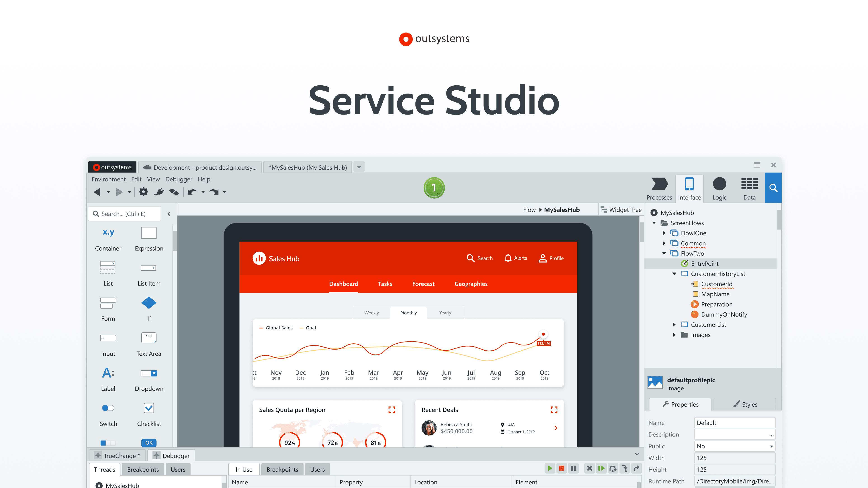
Task: Open the Logic layer
Action: pos(719,189)
